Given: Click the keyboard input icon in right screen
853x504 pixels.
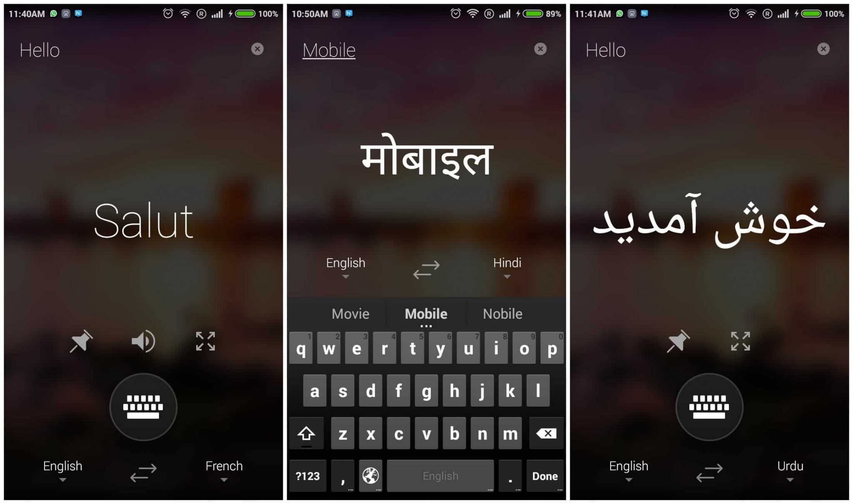Looking at the screenshot, I should (x=711, y=405).
